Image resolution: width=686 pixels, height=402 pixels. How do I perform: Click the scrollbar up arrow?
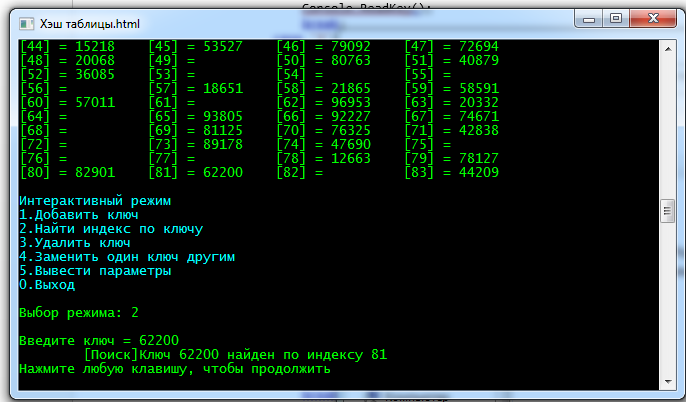tap(668, 49)
